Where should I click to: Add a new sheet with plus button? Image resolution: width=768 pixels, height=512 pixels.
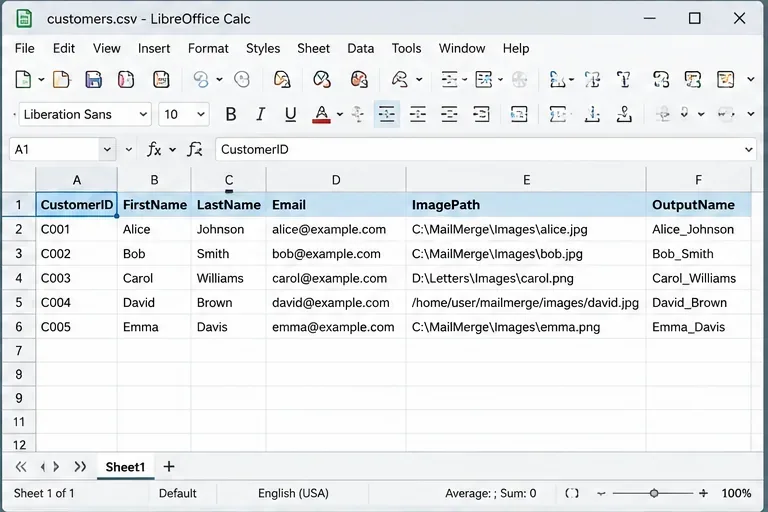point(168,466)
